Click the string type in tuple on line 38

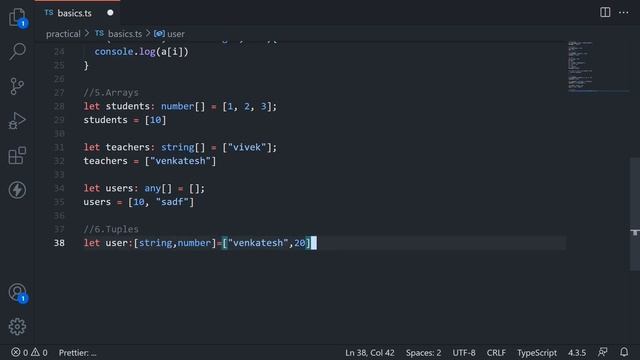click(156, 243)
